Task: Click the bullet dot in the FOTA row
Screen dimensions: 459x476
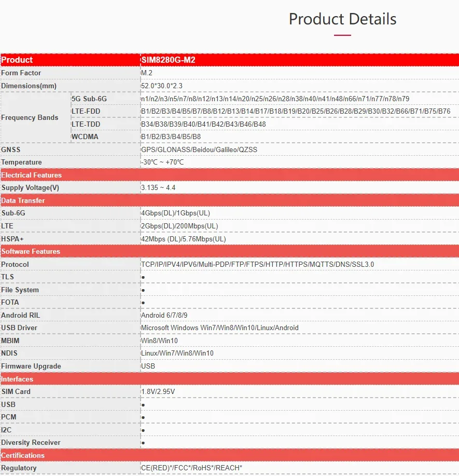Action: (143, 303)
